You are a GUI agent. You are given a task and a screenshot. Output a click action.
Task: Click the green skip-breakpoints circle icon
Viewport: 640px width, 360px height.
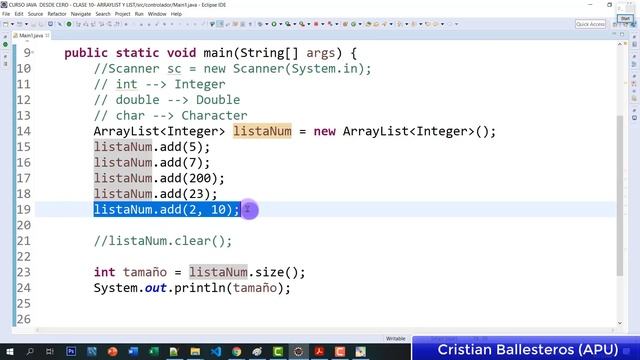tap(69, 24)
